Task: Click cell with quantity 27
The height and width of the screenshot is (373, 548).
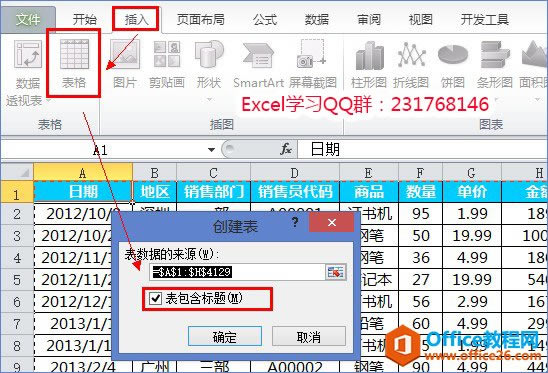Action: click(420, 280)
